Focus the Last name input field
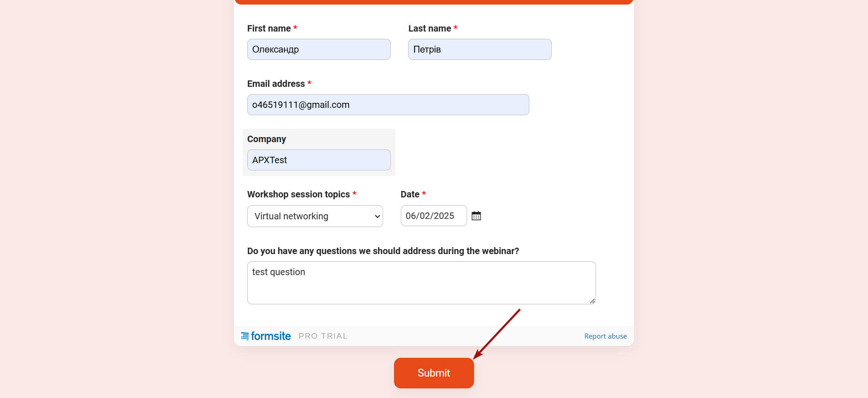Image resolution: width=868 pixels, height=398 pixels. 480,49
